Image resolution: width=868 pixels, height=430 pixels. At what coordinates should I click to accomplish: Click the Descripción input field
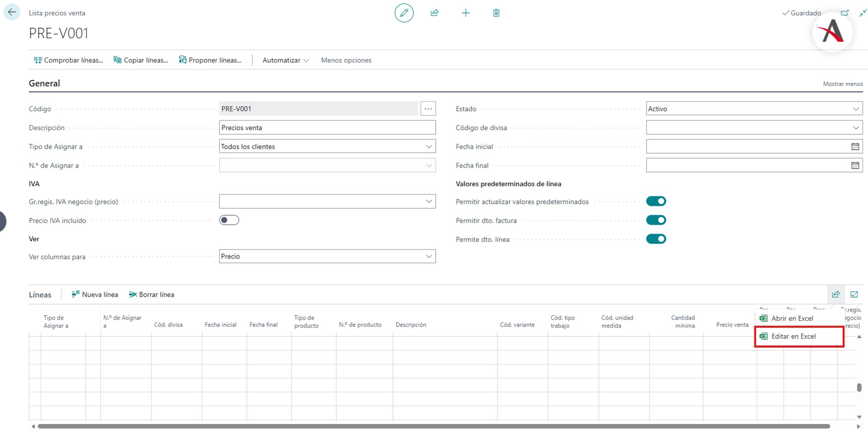coord(327,128)
